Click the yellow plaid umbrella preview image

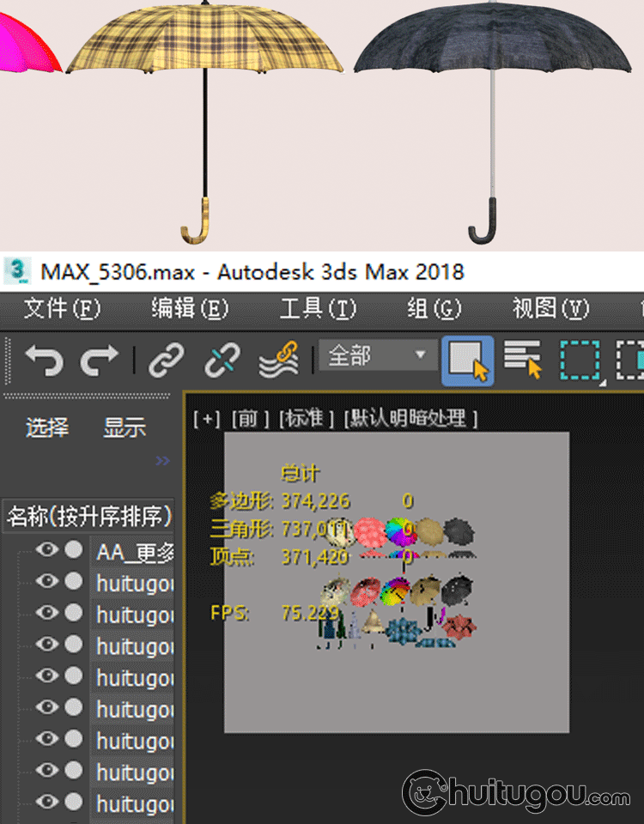click(204, 123)
